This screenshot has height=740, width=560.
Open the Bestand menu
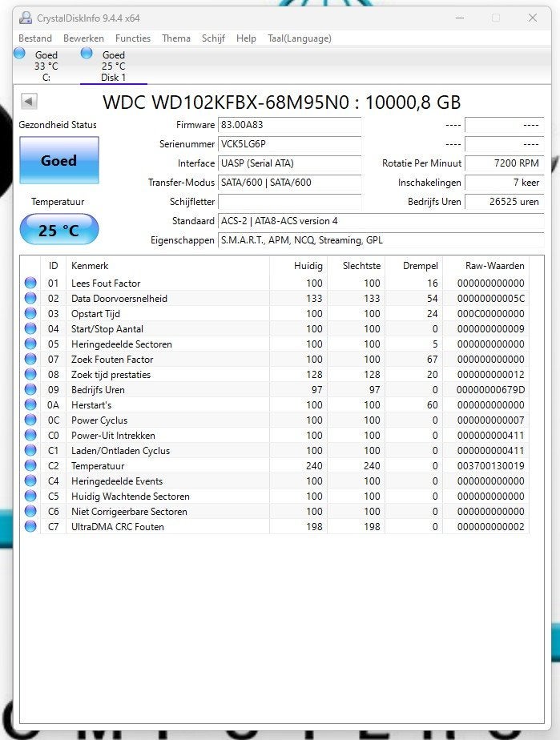pos(35,38)
